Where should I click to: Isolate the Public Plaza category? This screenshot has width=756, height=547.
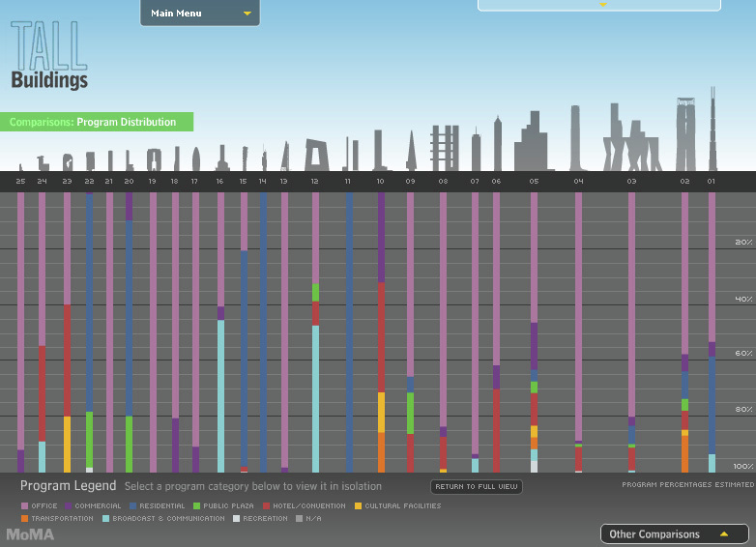coord(223,506)
